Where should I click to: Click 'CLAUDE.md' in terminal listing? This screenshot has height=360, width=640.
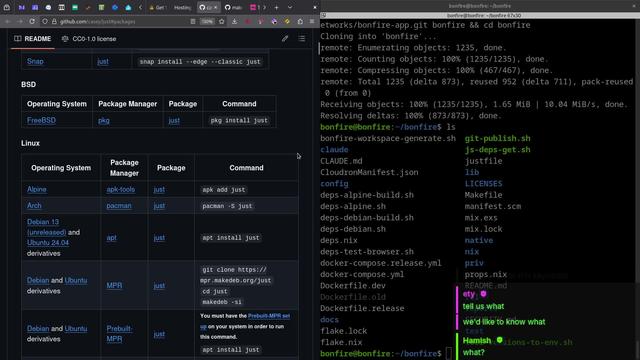pos(341,161)
